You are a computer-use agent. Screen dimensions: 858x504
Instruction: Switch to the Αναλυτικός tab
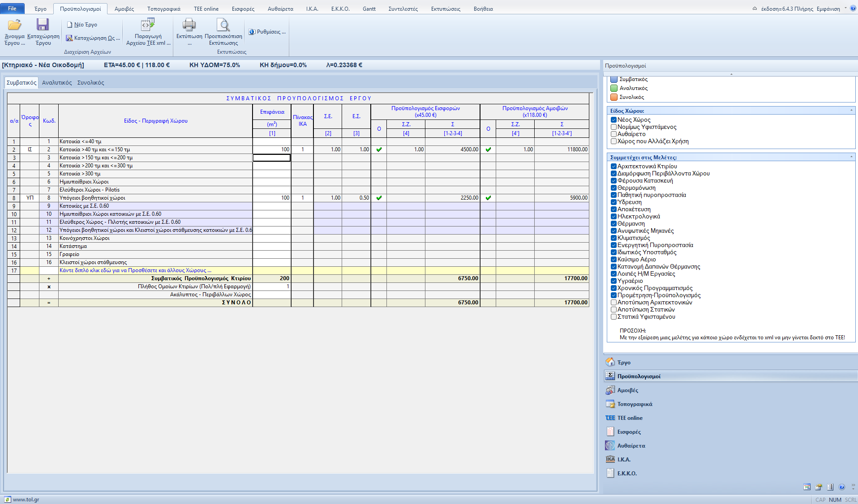pyautogui.click(x=57, y=83)
